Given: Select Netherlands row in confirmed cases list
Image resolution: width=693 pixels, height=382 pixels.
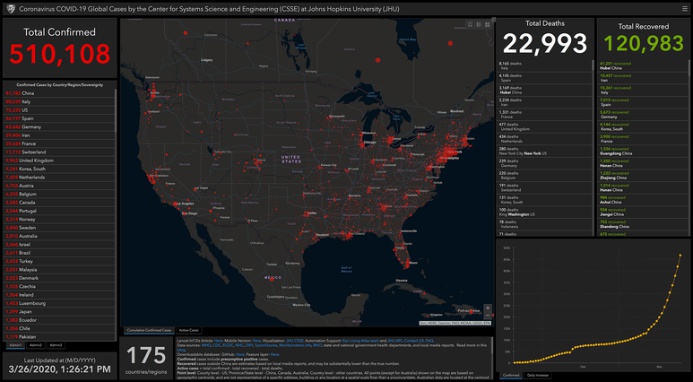Looking at the screenshot, I should [x=59, y=177].
